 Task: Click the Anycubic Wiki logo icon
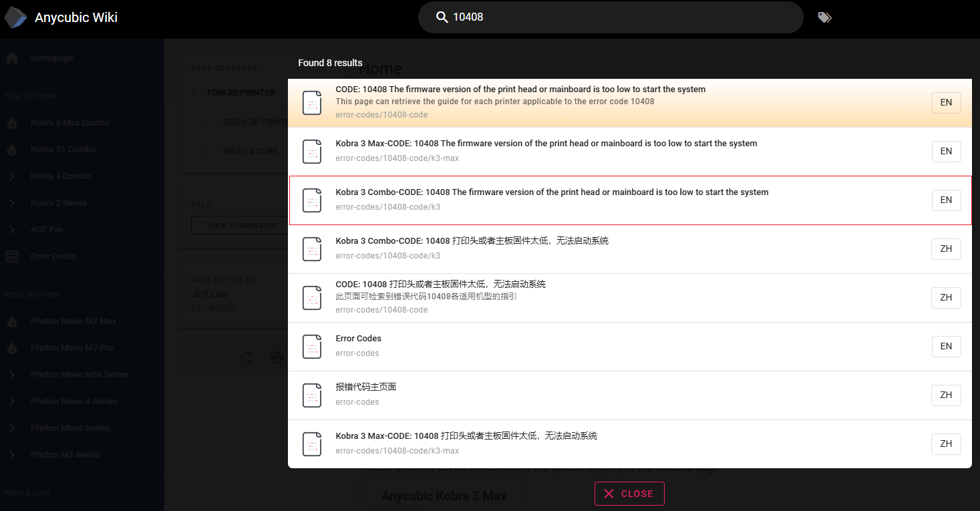tap(16, 17)
